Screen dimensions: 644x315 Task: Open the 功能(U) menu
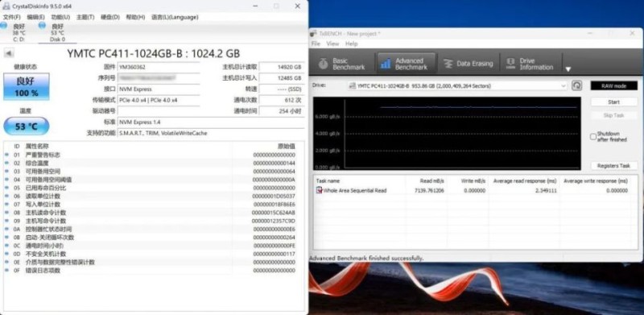tap(60, 17)
